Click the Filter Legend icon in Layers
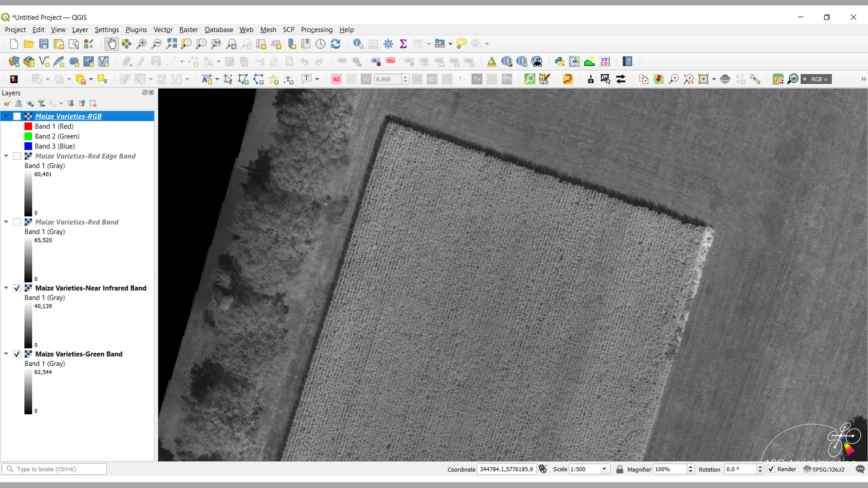The image size is (868, 488). click(x=42, y=103)
